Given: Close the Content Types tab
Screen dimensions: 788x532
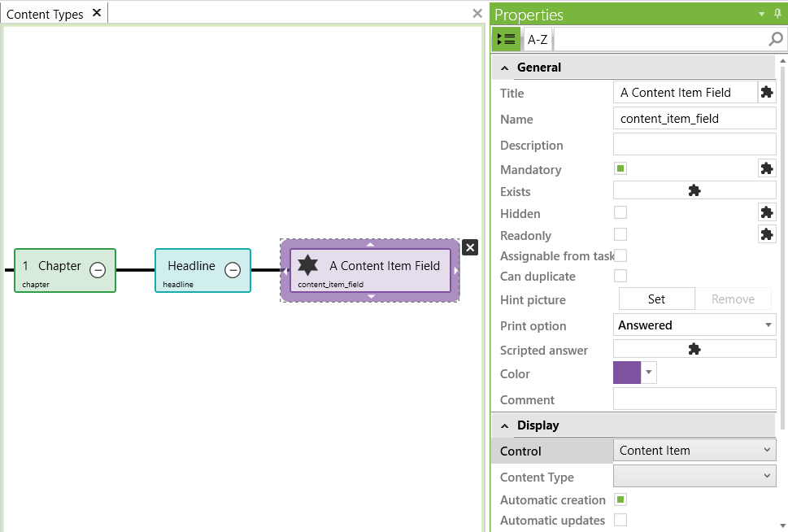Looking at the screenshot, I should (x=97, y=13).
